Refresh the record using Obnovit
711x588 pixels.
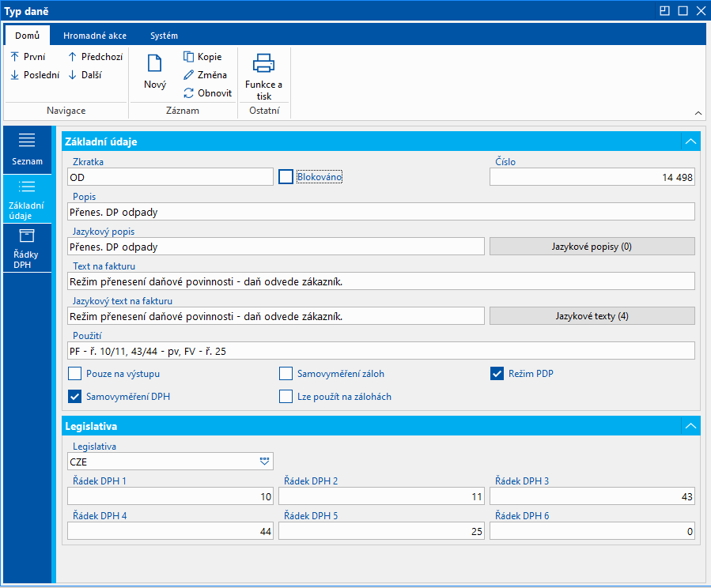click(207, 93)
